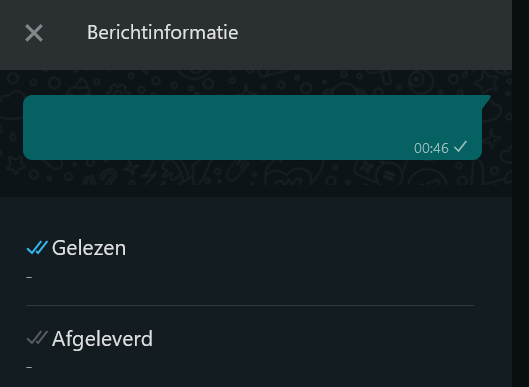Click the dash under Gelezen

[29, 277]
